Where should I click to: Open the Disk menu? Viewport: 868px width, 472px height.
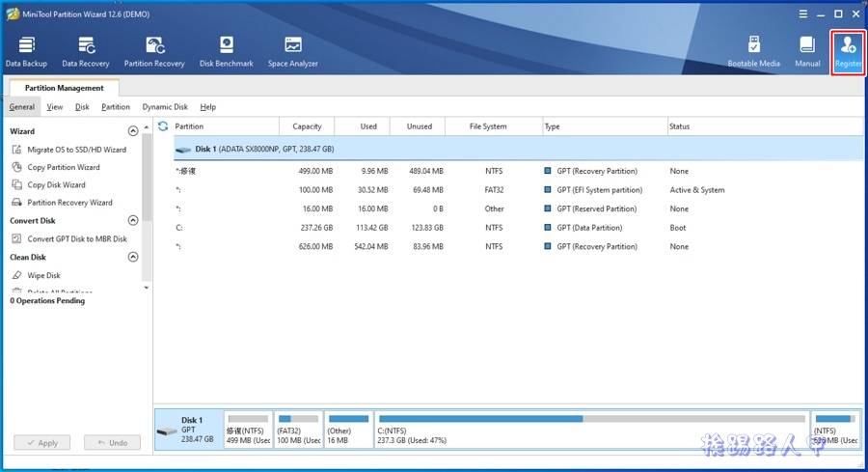[82, 107]
